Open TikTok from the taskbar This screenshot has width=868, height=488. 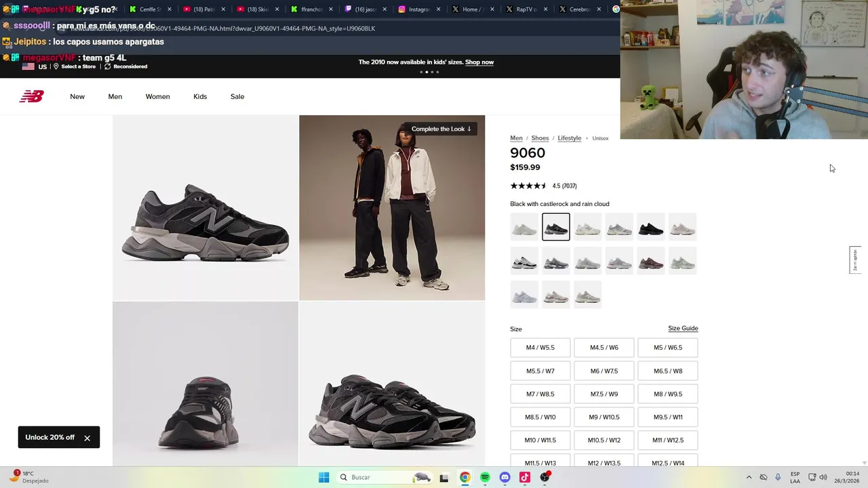(525, 477)
